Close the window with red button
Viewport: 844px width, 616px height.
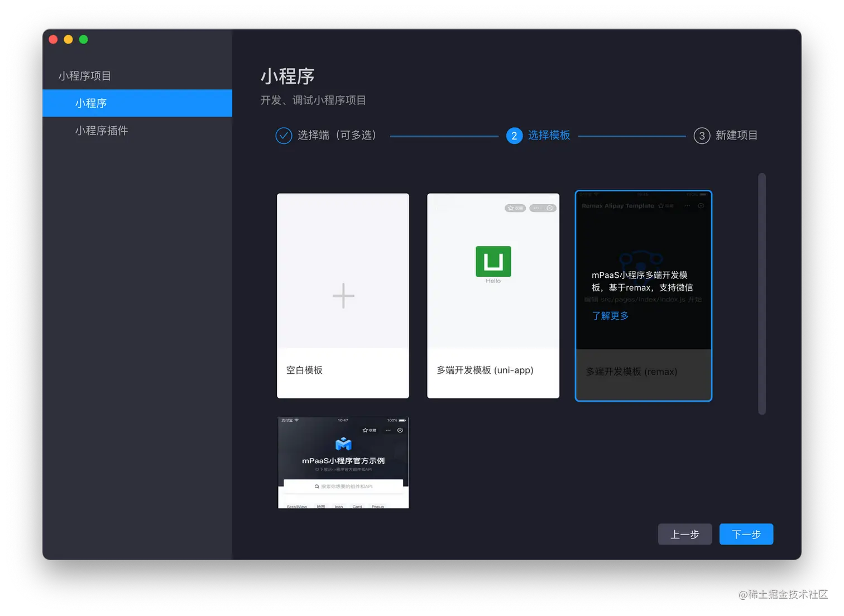(x=54, y=39)
